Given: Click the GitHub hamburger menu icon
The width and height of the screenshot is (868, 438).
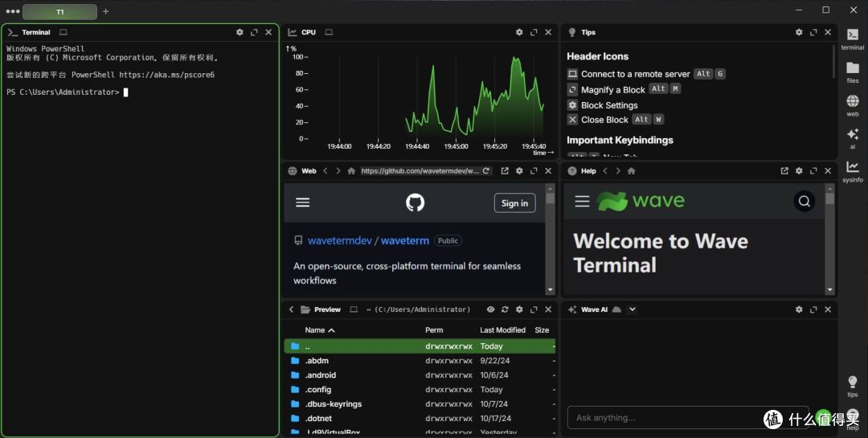Looking at the screenshot, I should point(302,203).
